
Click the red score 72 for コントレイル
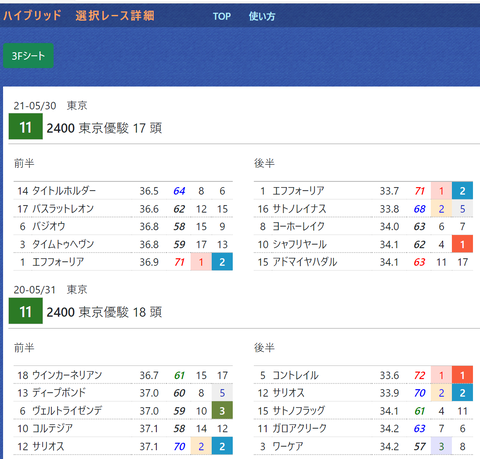pyautogui.click(x=420, y=376)
